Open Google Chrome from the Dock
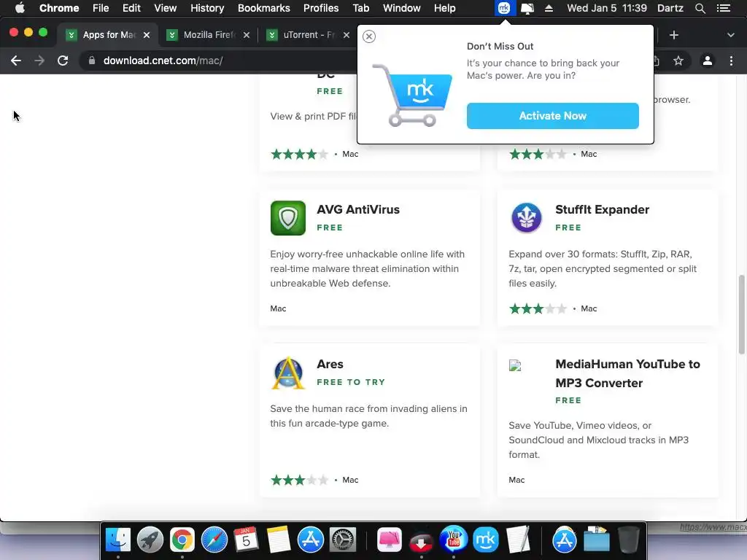Viewport: 747px width, 560px height. [x=182, y=540]
